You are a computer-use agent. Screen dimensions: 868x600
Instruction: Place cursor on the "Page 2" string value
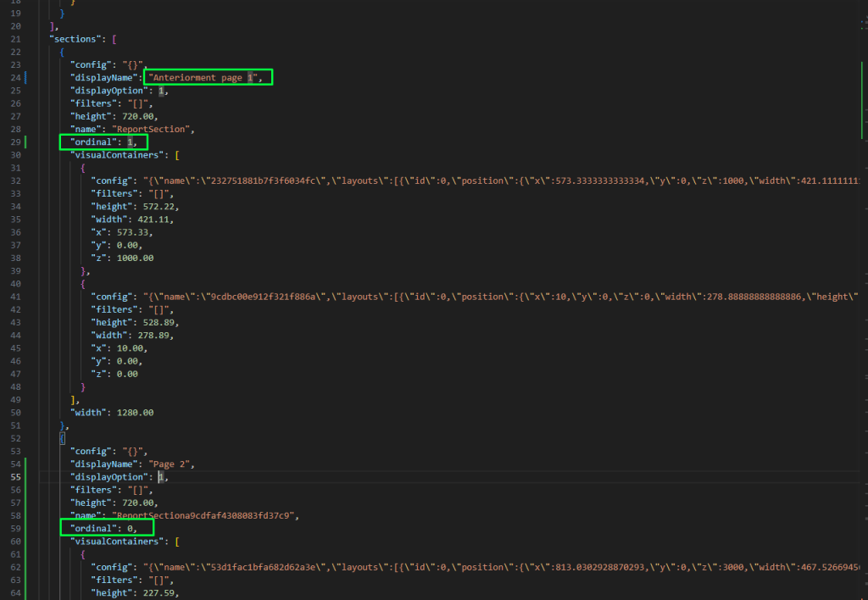tap(174, 464)
